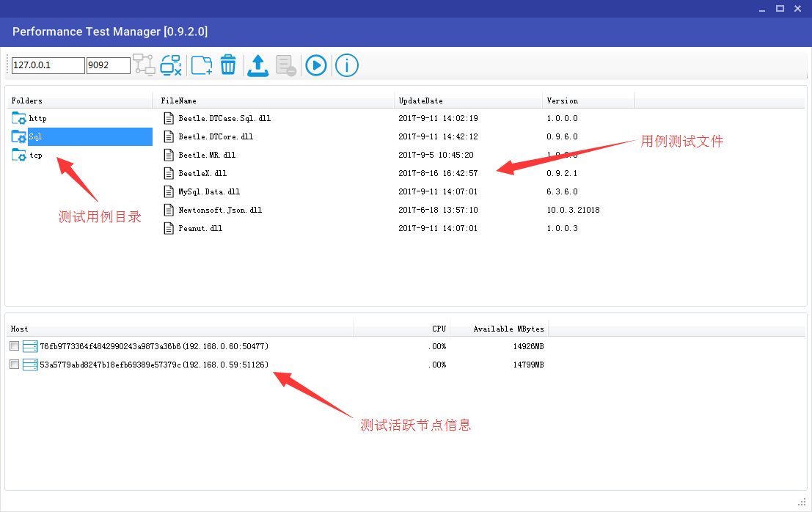Upload test files with upload arrow icon
The width and height of the screenshot is (812, 512).
pos(258,66)
